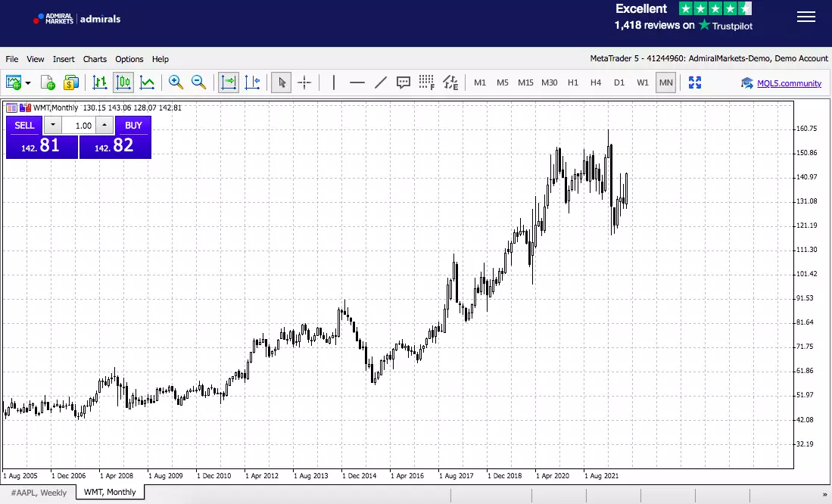
Task: Zoom out of the chart
Action: 198,82
